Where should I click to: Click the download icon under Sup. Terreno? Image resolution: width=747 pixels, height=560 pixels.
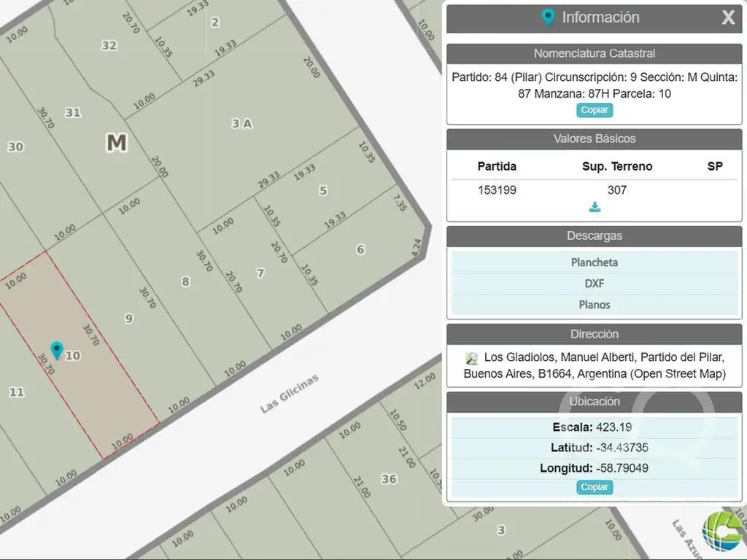coord(595,207)
